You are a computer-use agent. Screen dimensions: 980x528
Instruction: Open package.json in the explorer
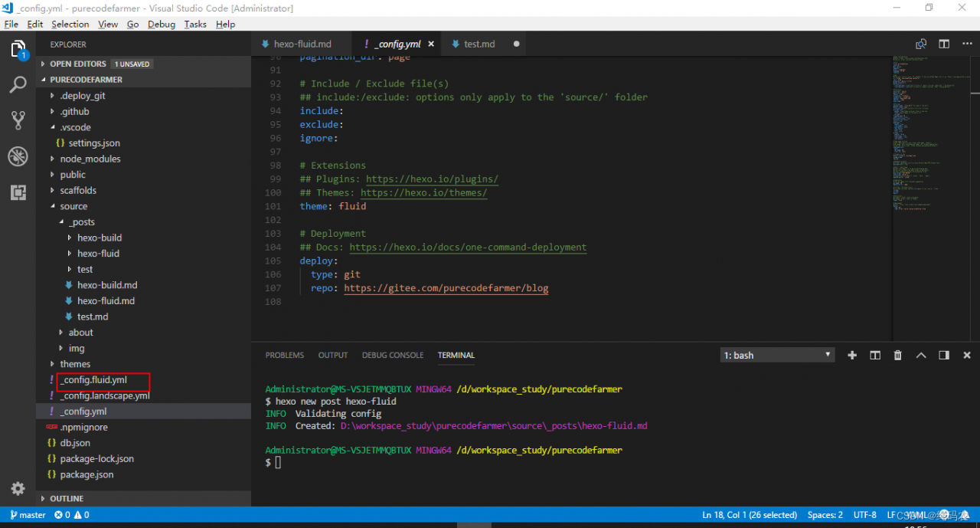click(x=87, y=474)
